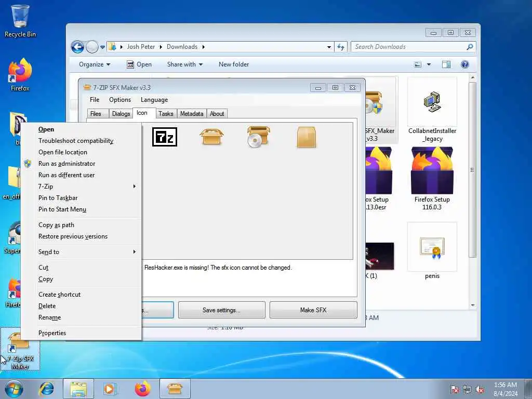Switch to the Tasks tab
The width and height of the screenshot is (532, 399).
166,114
